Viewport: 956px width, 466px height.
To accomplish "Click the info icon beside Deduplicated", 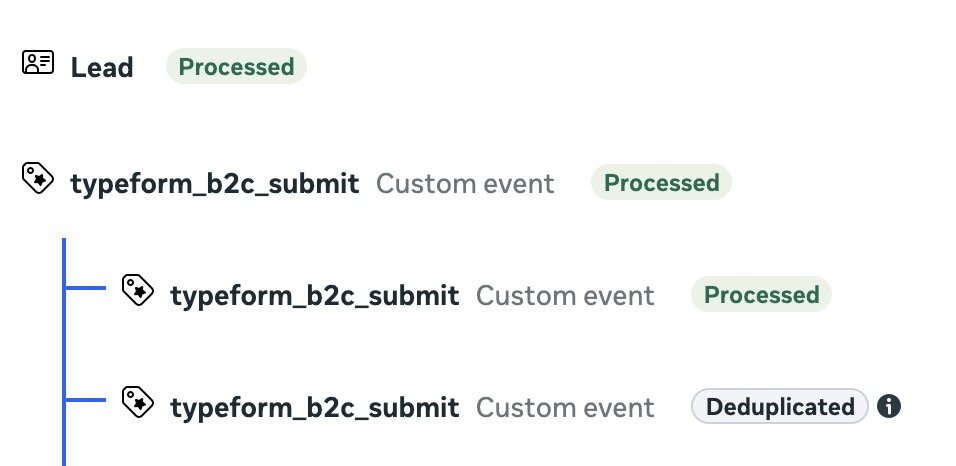I will [x=888, y=406].
